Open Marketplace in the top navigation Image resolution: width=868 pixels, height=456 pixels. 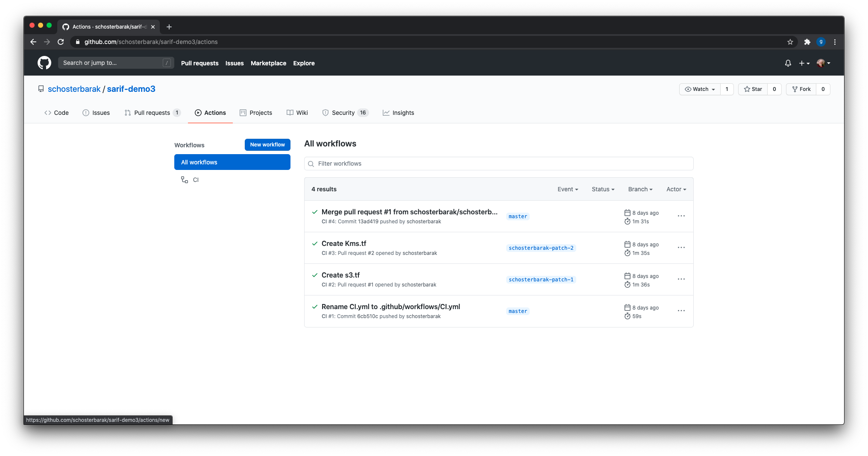[268, 63]
